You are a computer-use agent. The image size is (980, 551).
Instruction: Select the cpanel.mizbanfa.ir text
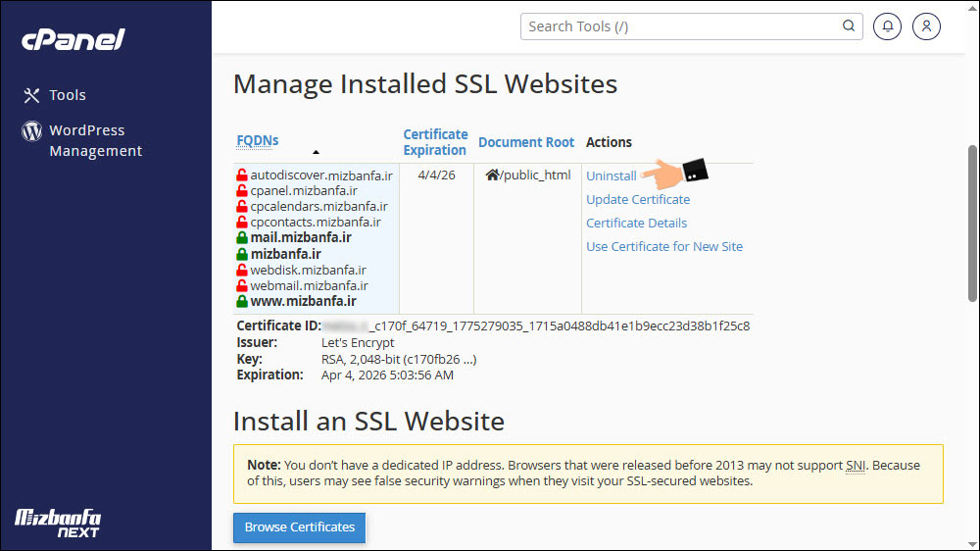click(304, 191)
